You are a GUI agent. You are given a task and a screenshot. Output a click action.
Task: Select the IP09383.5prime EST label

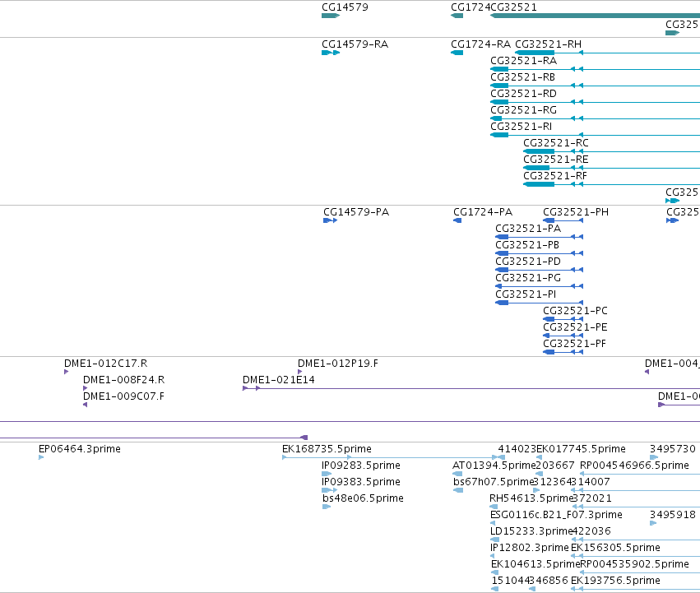coord(361,482)
